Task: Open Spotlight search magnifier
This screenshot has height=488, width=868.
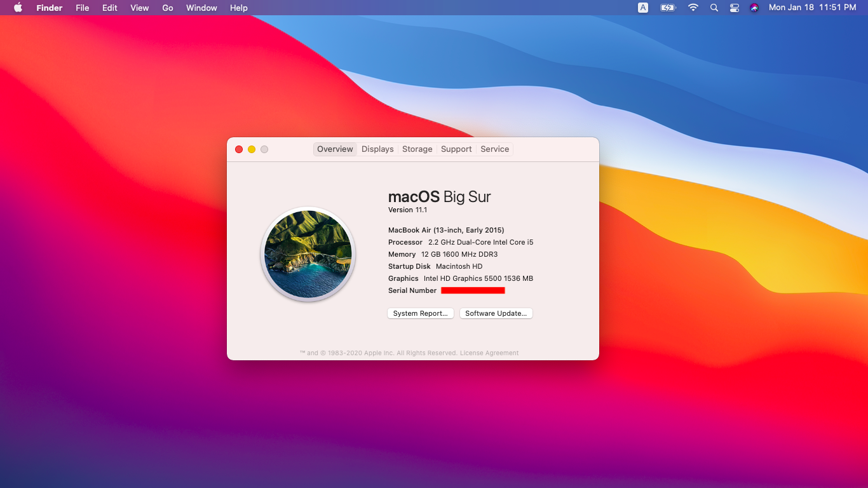Action: 714,8
